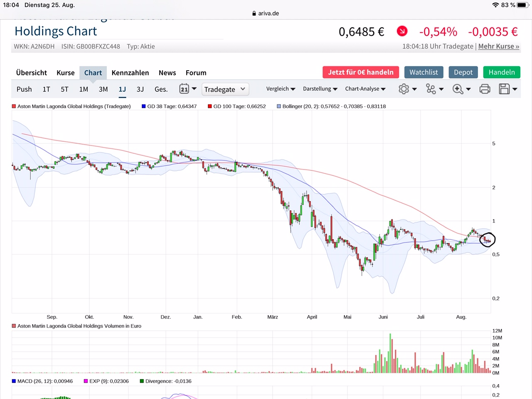Click the ISIN GB00BFXZC448 text
532x399 pixels.
click(x=91, y=47)
